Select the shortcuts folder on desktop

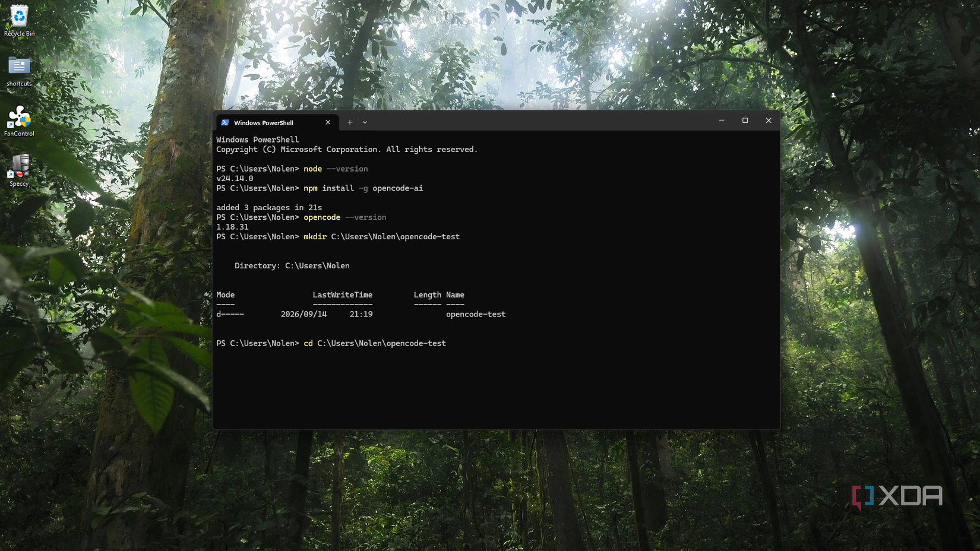click(x=19, y=71)
